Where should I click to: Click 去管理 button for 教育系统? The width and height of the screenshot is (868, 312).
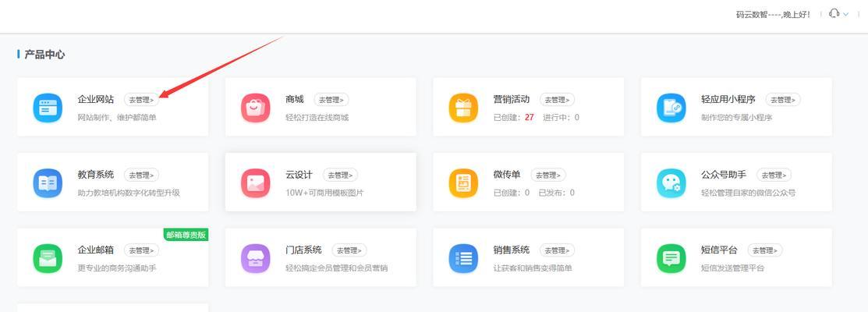pyautogui.click(x=141, y=175)
